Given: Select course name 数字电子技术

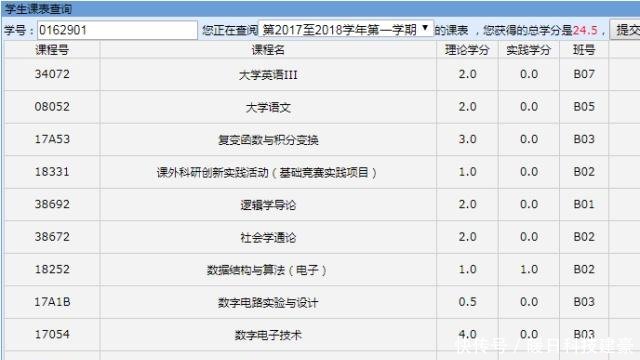Looking at the screenshot, I should (x=268, y=336).
